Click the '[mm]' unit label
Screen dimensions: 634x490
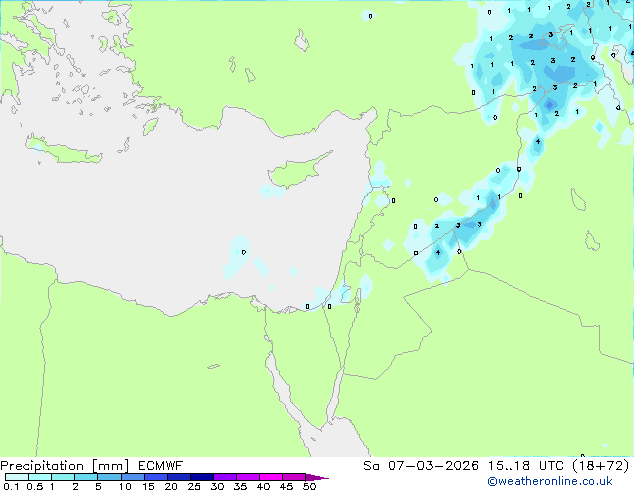(x=110, y=466)
